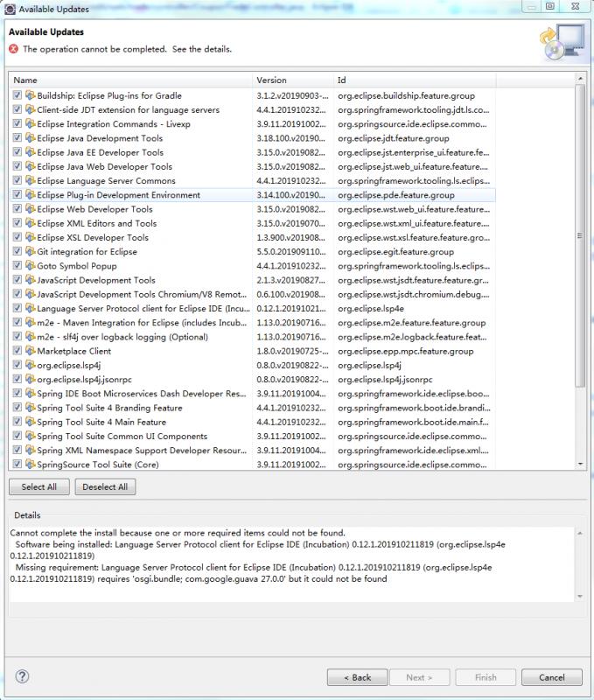
Task: Cancel the Available Updates dialog
Action: pos(552,677)
